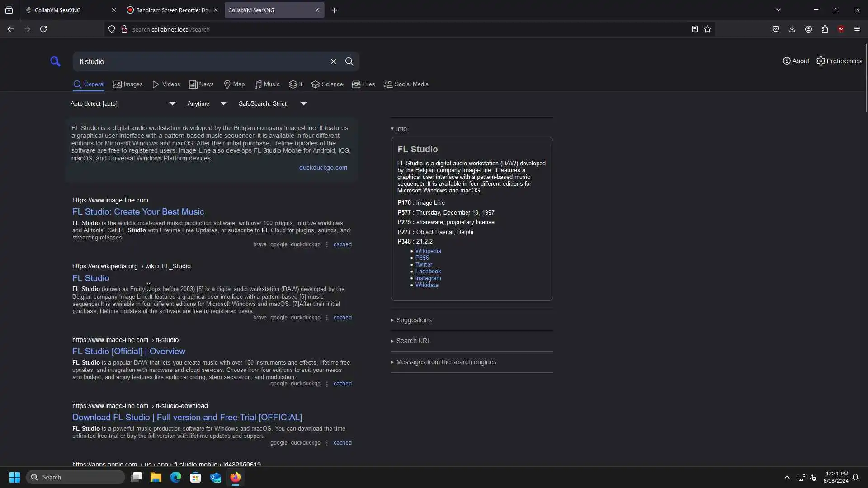The image size is (868, 488).
Task: Open Wikipedia link in Info box
Action: click(x=428, y=251)
